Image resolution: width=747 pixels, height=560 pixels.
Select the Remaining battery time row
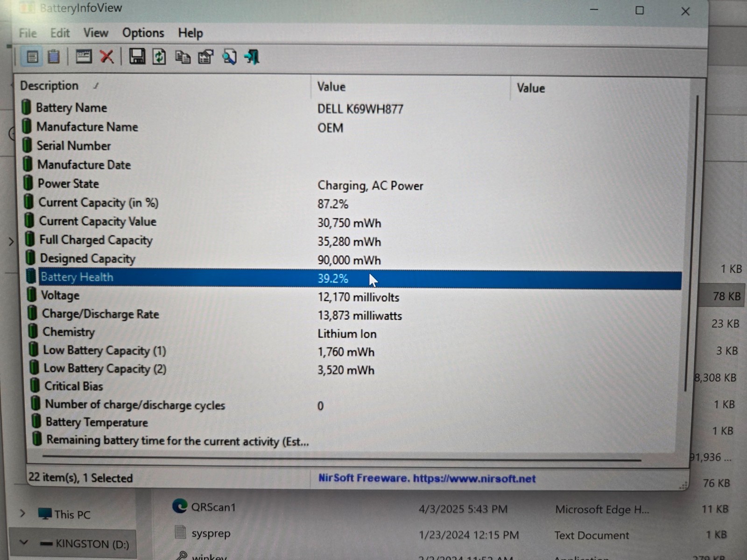(x=354, y=441)
